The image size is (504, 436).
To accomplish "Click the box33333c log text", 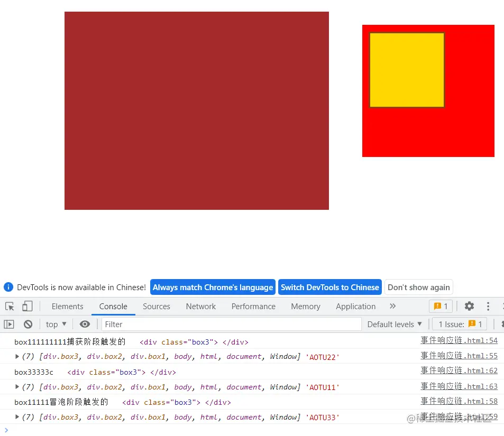I will tap(34, 373).
